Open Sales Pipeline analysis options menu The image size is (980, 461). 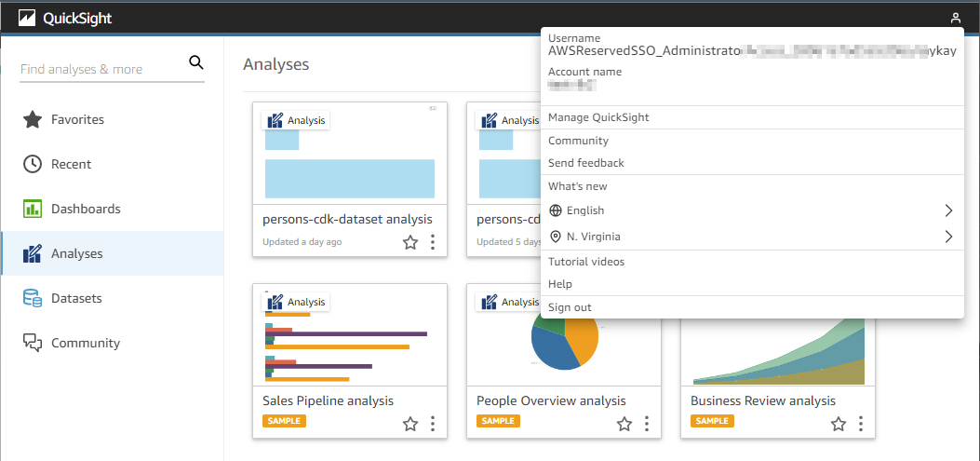433,424
